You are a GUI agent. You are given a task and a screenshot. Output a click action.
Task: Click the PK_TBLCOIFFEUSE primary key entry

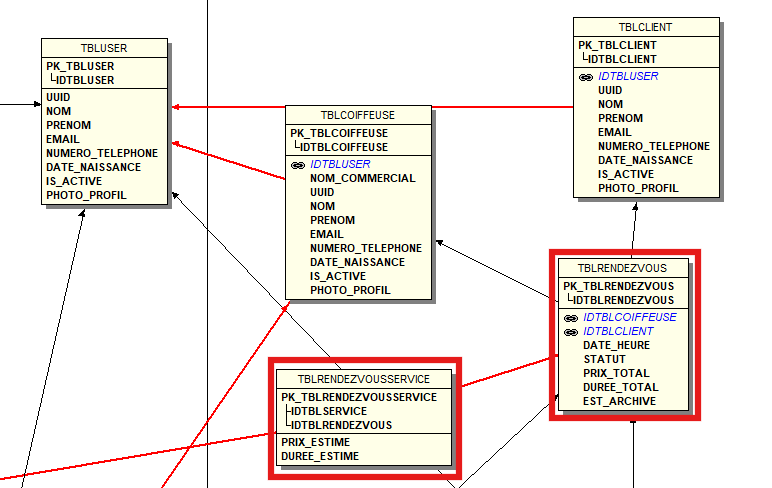coord(339,133)
